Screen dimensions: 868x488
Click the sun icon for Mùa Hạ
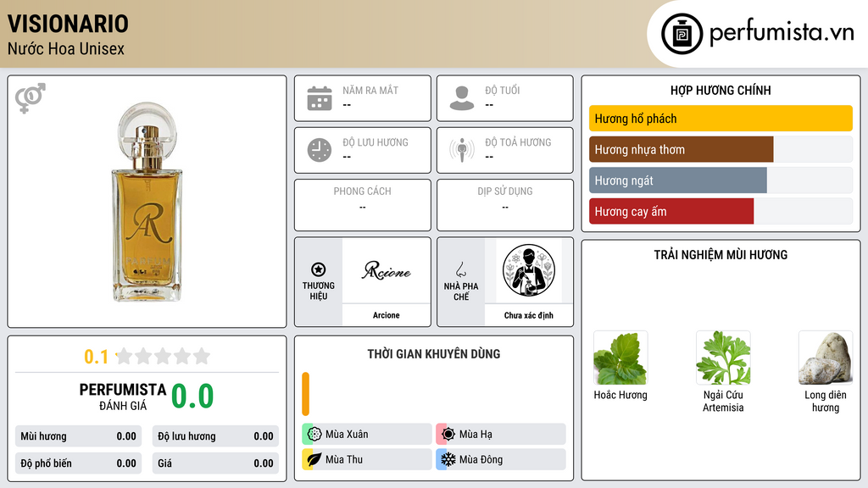[448, 435]
